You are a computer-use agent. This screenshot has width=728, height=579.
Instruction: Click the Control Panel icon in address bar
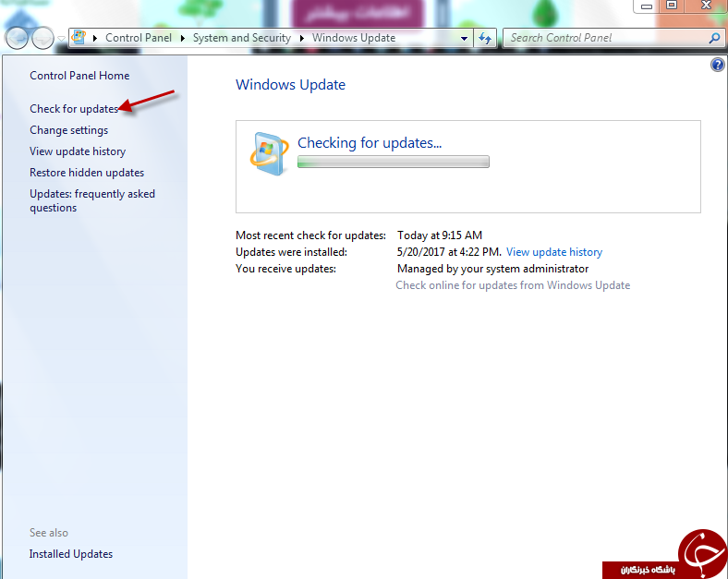(79, 38)
